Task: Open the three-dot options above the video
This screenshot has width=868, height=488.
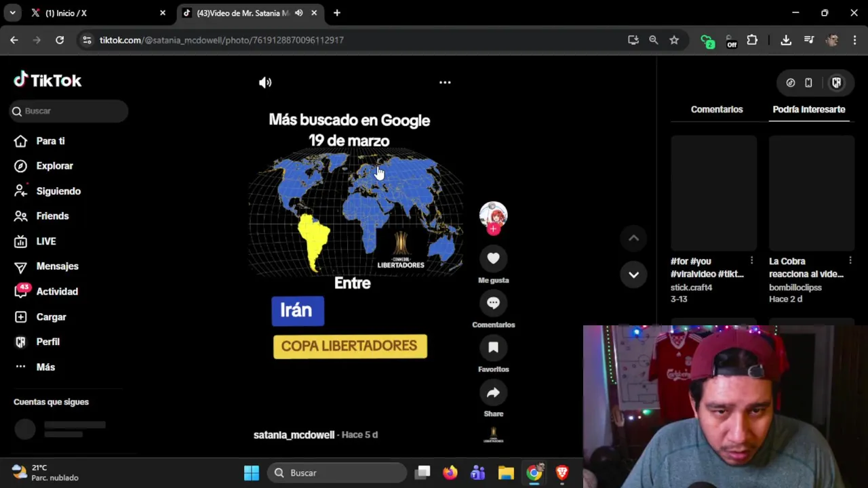Action: [x=445, y=82]
